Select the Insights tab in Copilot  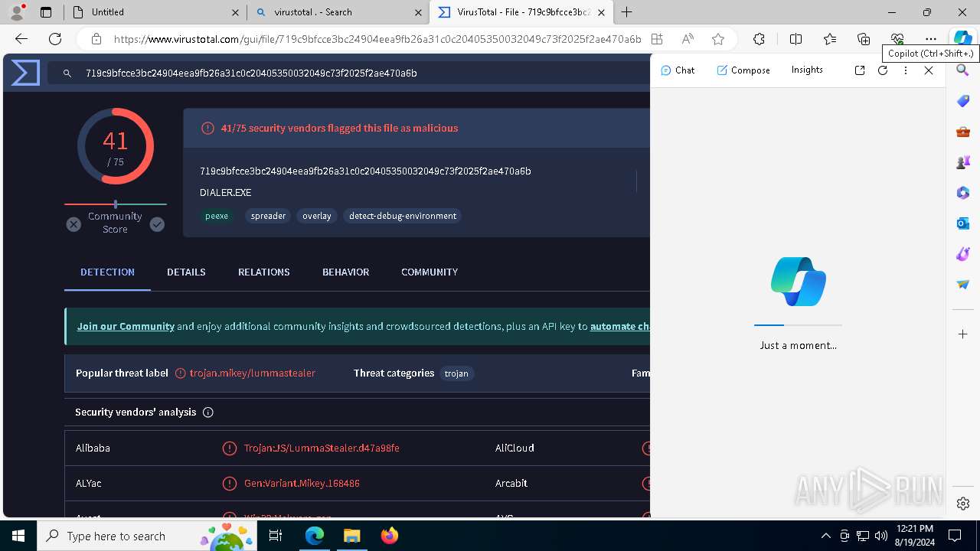807,70
